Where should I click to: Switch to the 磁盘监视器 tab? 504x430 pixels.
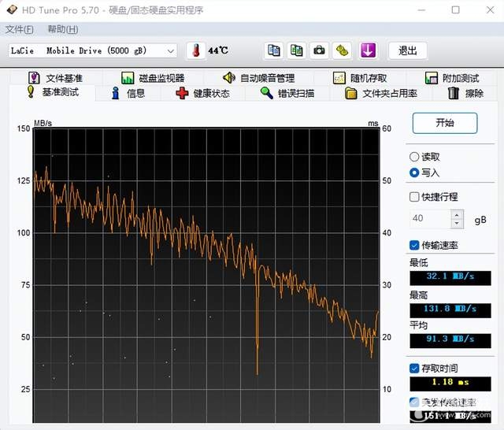153,78
